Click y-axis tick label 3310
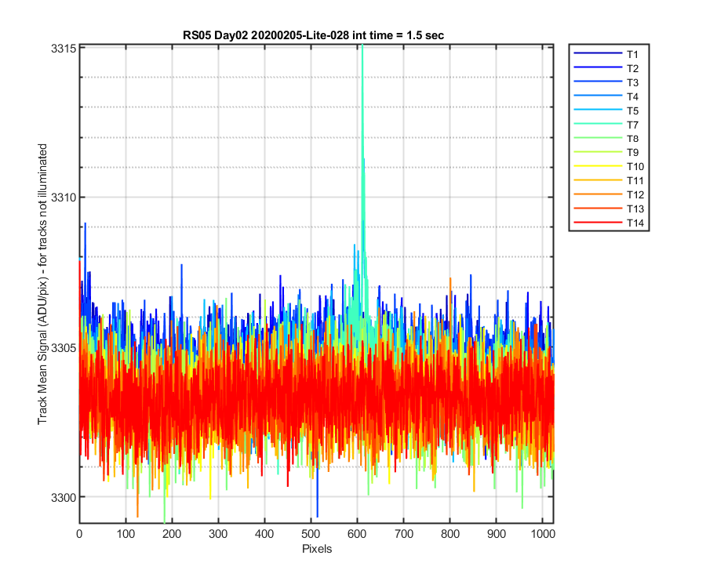 pyautogui.click(x=64, y=198)
